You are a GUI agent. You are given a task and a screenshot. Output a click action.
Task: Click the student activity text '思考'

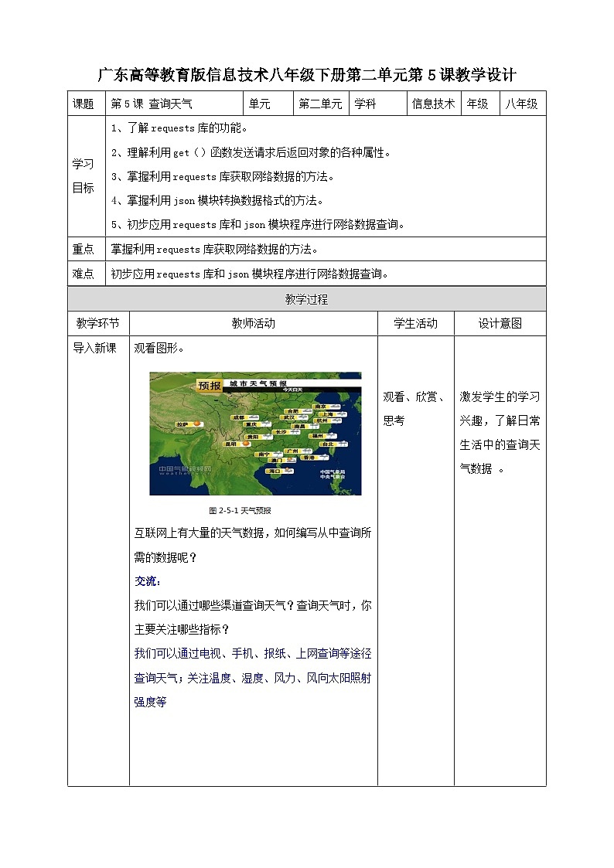394,420
